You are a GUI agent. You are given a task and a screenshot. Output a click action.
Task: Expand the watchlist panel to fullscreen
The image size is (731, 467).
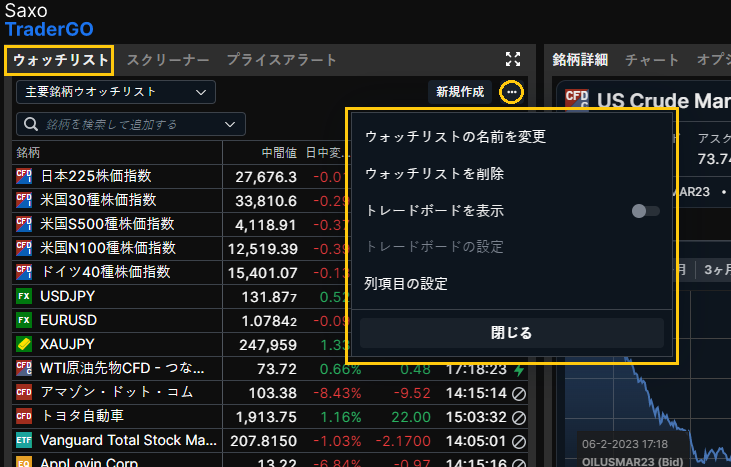(513, 59)
